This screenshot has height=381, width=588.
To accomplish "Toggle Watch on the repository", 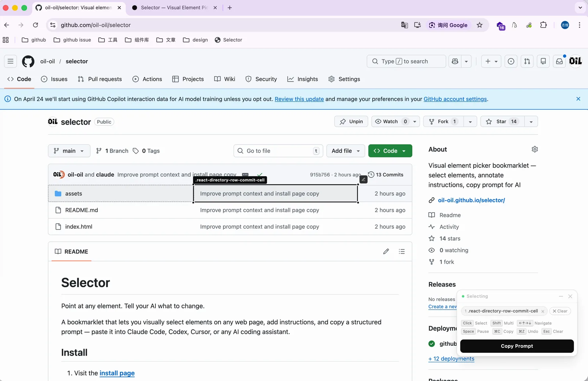I will pyautogui.click(x=390, y=122).
